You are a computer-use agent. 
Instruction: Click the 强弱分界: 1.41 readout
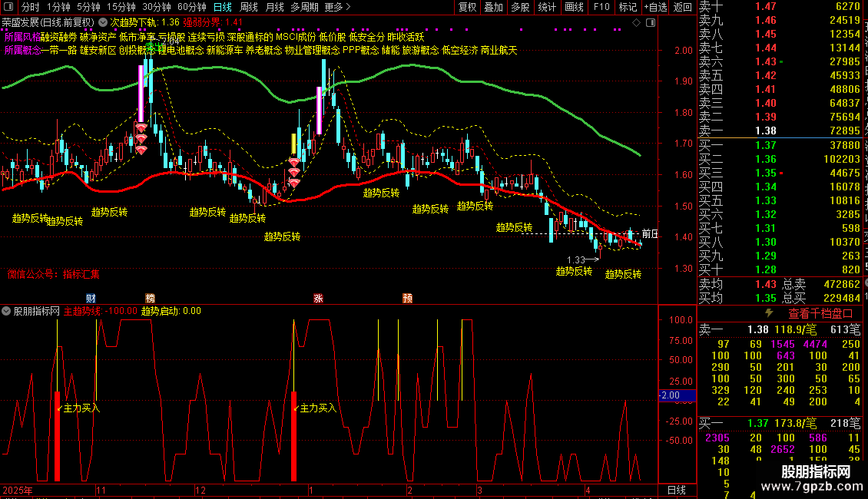[x=213, y=23]
